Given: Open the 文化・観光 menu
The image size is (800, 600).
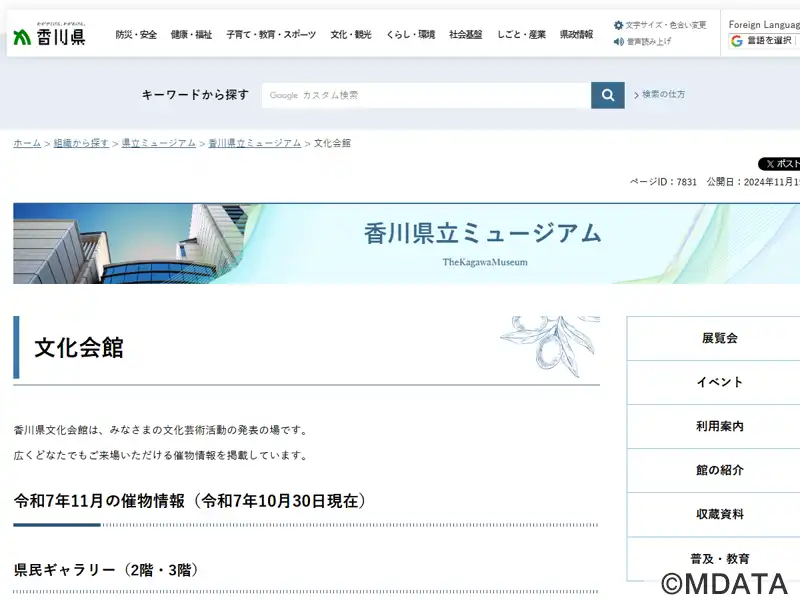Looking at the screenshot, I should pos(351,34).
